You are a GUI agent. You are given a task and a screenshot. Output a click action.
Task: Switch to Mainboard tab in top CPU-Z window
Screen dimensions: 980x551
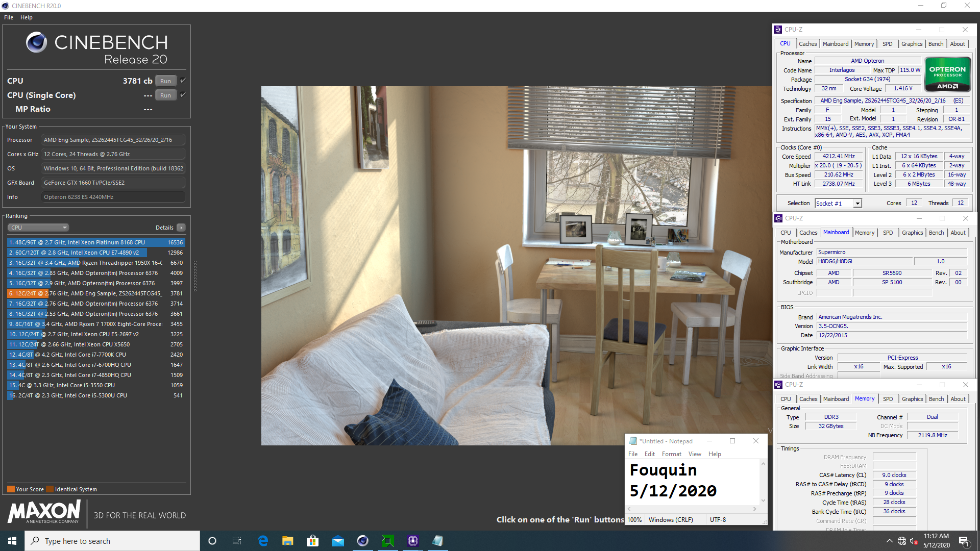(836, 44)
